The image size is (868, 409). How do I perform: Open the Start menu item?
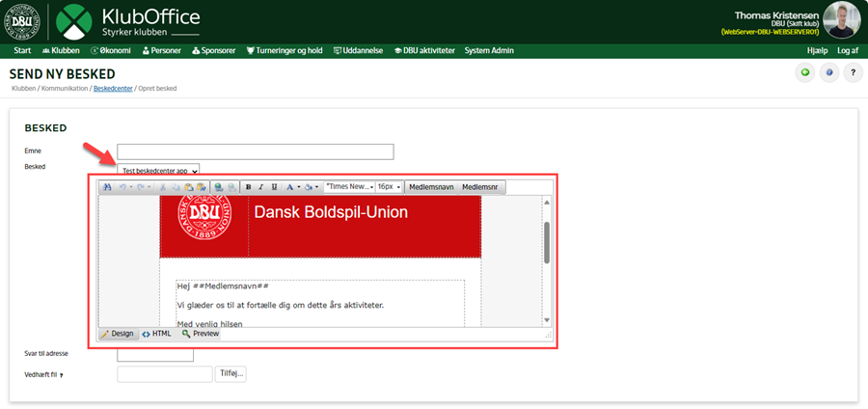(x=22, y=50)
